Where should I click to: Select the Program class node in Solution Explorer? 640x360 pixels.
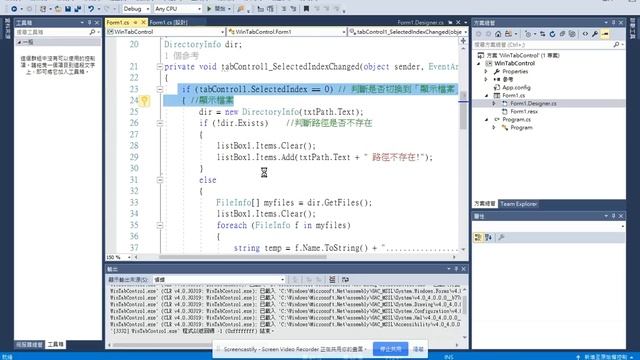521,128
